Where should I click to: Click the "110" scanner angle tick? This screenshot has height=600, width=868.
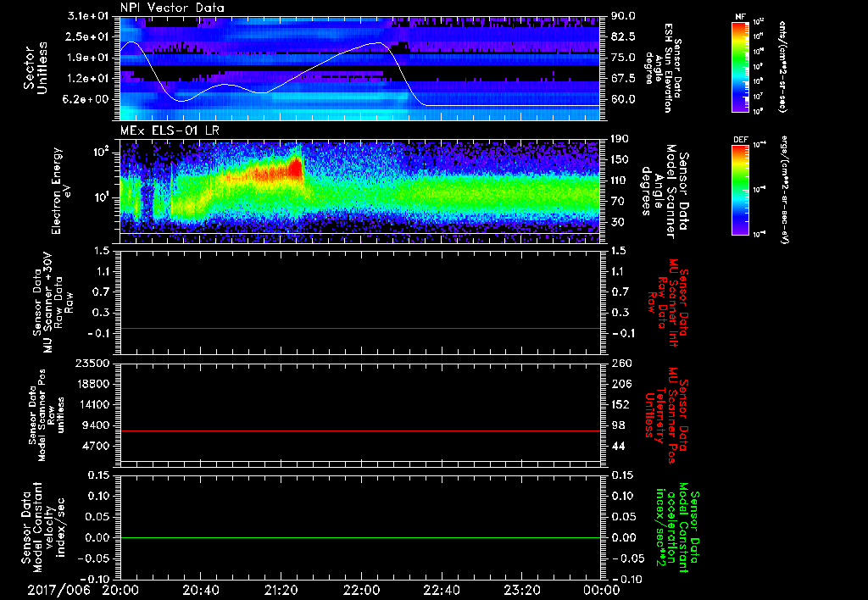620,181
